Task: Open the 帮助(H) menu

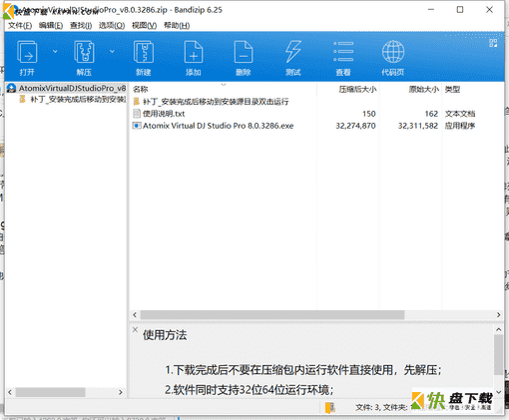Action: (x=177, y=25)
